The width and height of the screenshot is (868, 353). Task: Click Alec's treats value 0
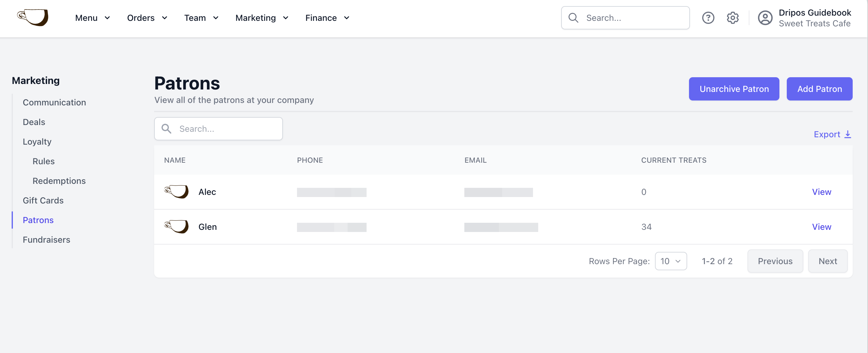[x=644, y=192]
